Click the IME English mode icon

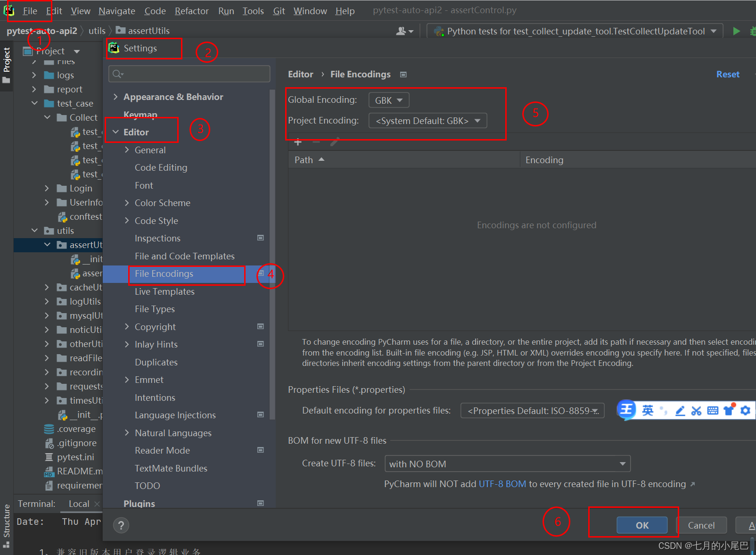click(648, 411)
